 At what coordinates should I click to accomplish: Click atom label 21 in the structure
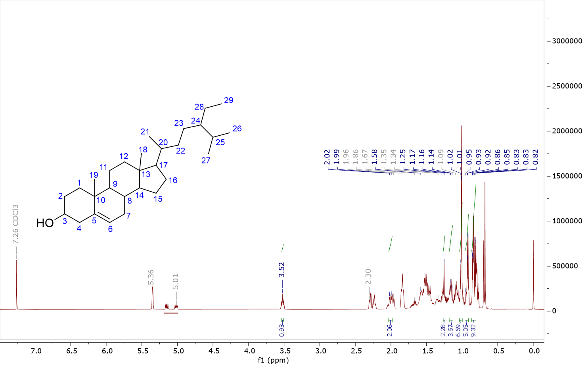(145, 132)
